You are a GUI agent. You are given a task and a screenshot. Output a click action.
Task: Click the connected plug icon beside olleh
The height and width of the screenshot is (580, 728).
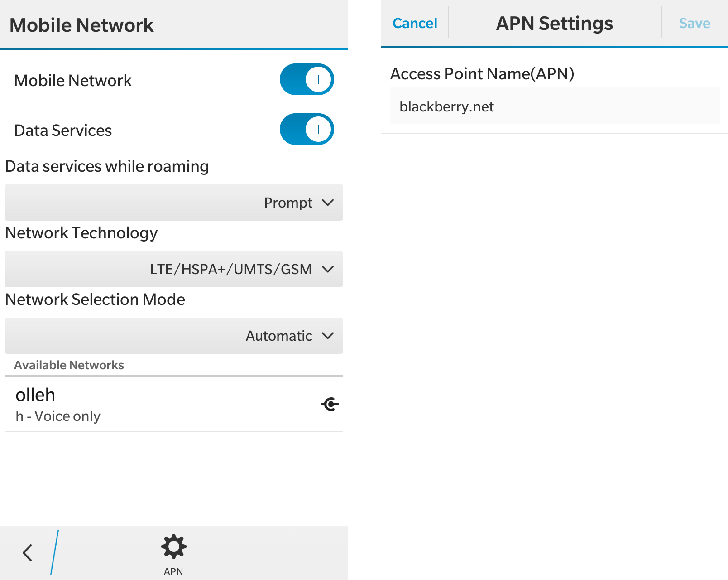[330, 404]
